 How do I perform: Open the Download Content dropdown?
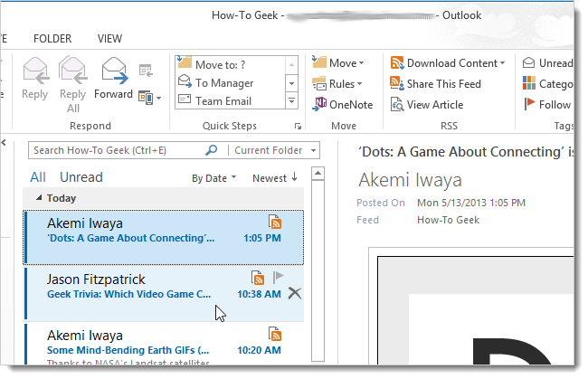point(448,63)
